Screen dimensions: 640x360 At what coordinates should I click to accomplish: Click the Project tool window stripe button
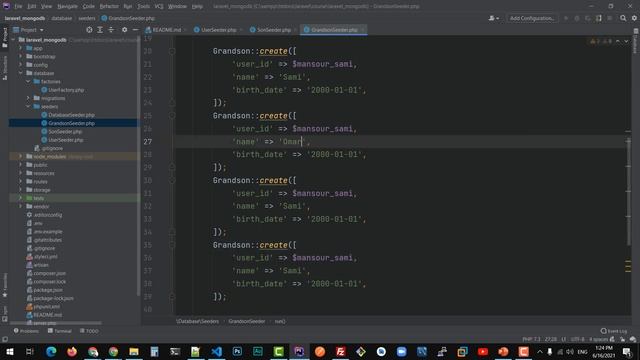tap(5, 37)
